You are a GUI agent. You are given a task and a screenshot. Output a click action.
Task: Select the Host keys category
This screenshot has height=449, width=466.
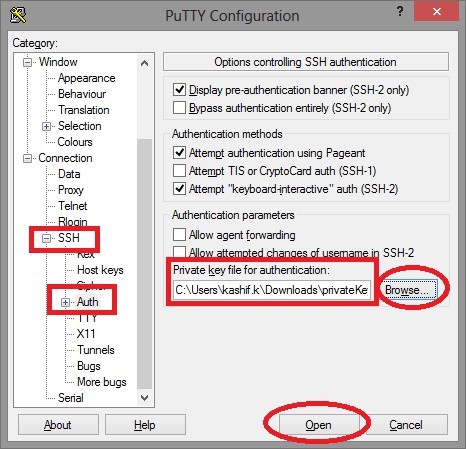tap(100, 270)
